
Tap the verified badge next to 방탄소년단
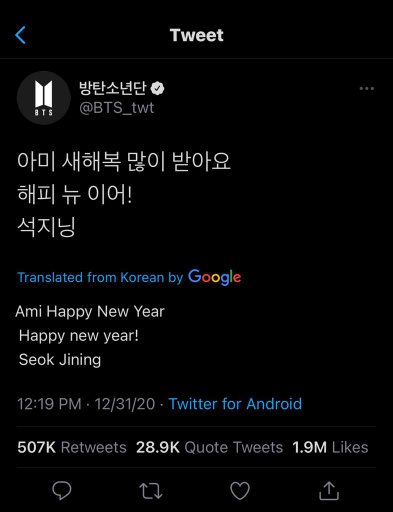pos(157,88)
